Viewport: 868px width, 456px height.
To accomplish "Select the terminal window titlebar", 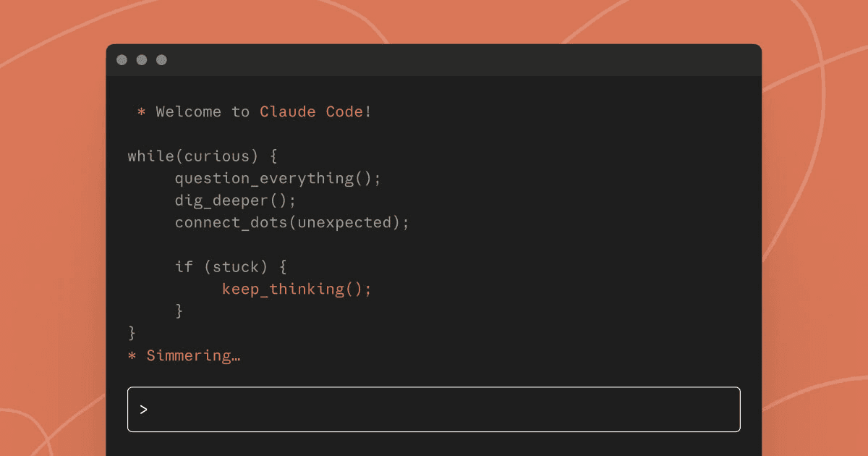I will pyautogui.click(x=434, y=60).
